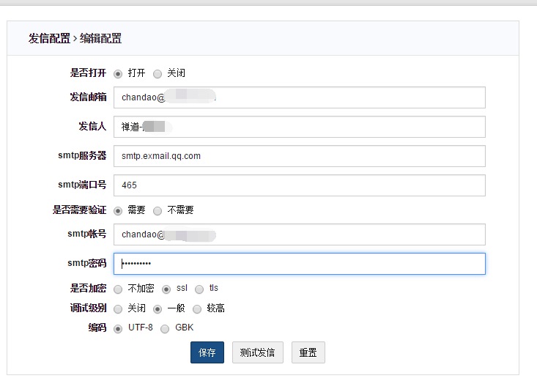The height and width of the screenshot is (392, 537).
Task: Select the 打开 radio option
Action: [118, 73]
